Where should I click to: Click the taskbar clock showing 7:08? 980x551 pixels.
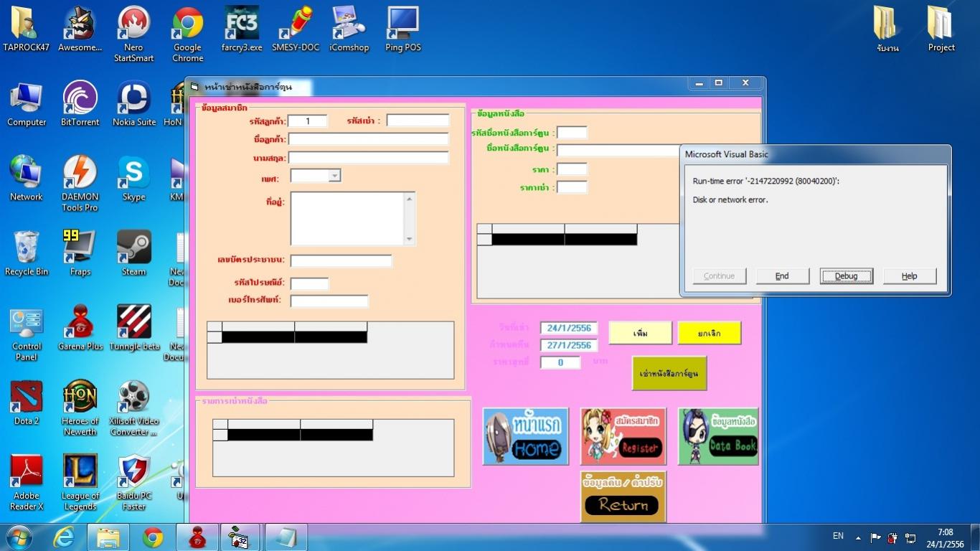coord(946,538)
